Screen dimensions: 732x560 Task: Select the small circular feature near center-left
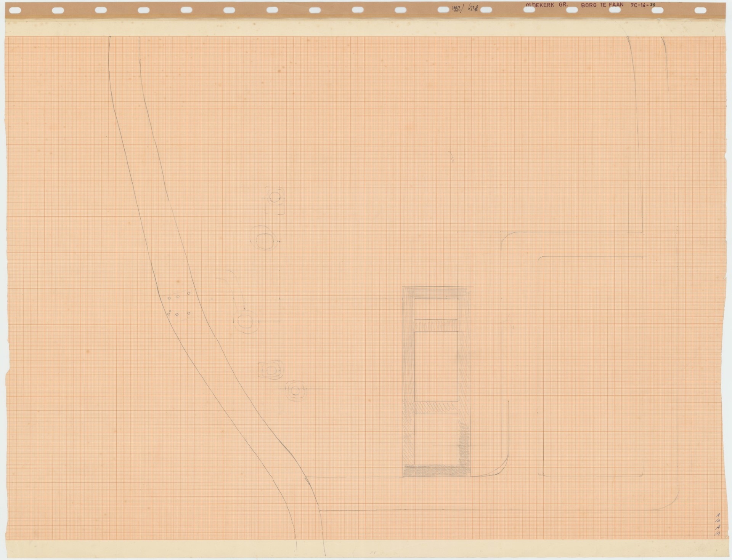tap(245, 322)
